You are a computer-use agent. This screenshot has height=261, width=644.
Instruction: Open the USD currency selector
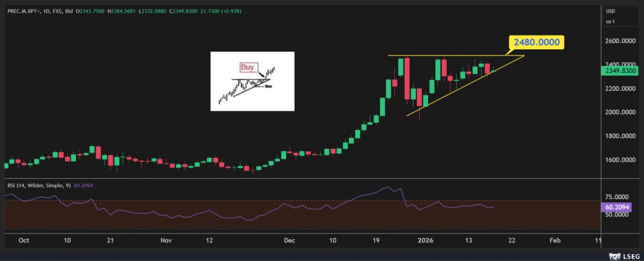pyautogui.click(x=611, y=11)
